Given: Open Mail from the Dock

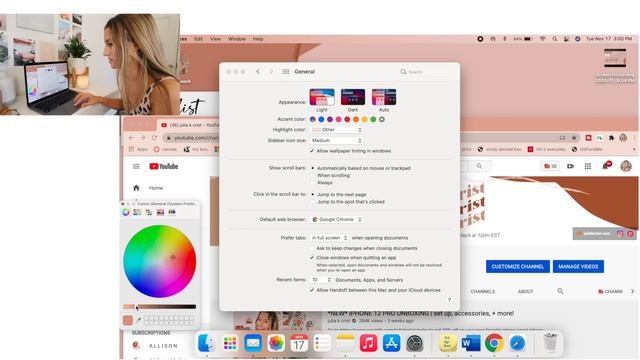Looking at the screenshot, I should pyautogui.click(x=253, y=343).
